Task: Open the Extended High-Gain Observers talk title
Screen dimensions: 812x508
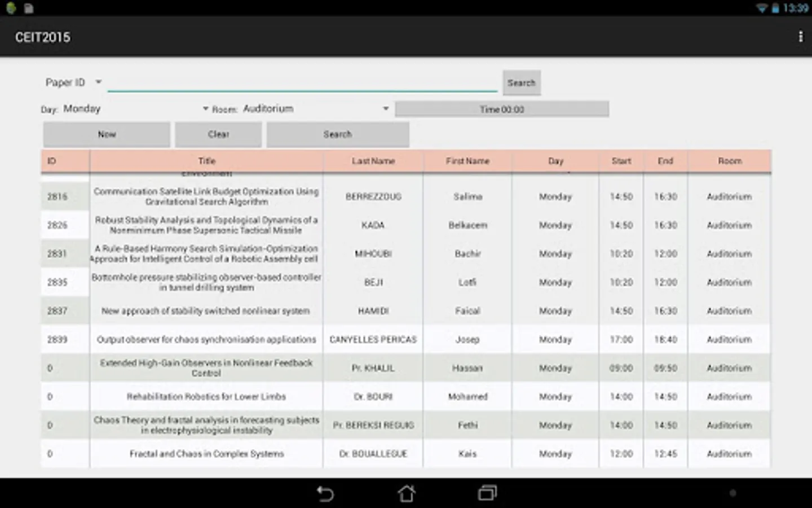Action: (x=206, y=368)
